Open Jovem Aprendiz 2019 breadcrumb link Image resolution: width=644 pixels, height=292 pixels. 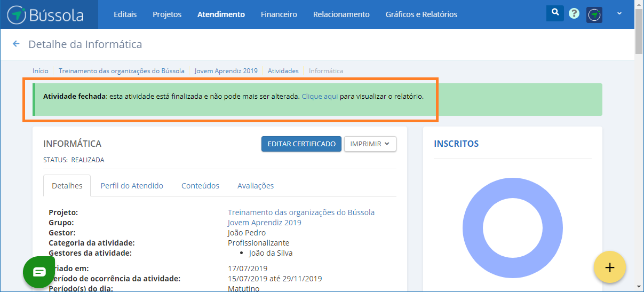coord(226,70)
